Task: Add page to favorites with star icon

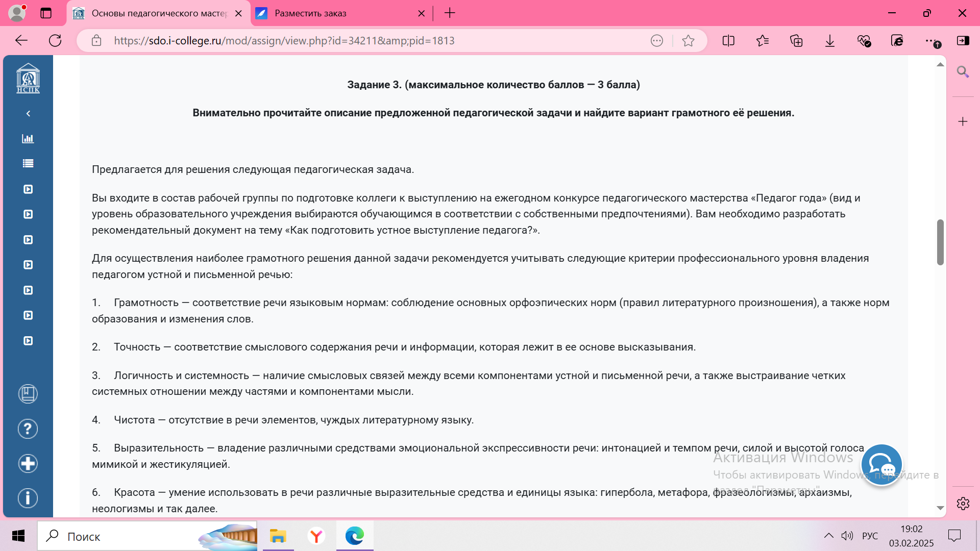Action: pos(688,41)
